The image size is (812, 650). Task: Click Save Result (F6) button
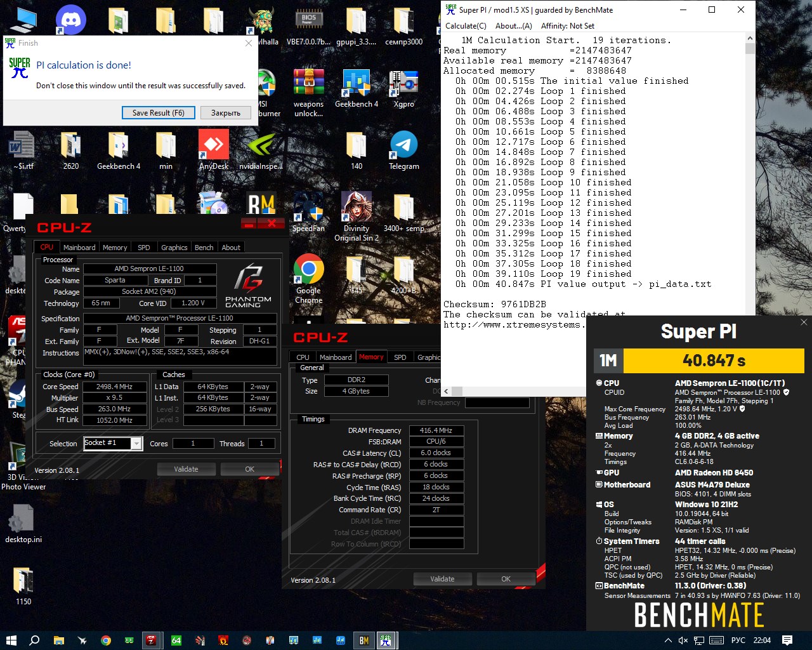click(159, 113)
